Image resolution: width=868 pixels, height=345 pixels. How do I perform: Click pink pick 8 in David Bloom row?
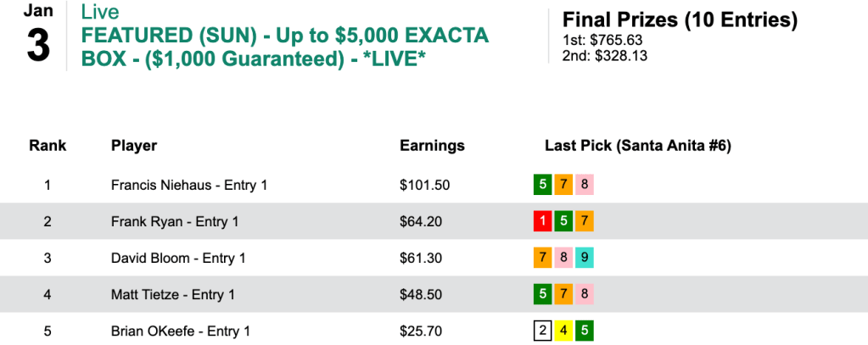point(563,259)
